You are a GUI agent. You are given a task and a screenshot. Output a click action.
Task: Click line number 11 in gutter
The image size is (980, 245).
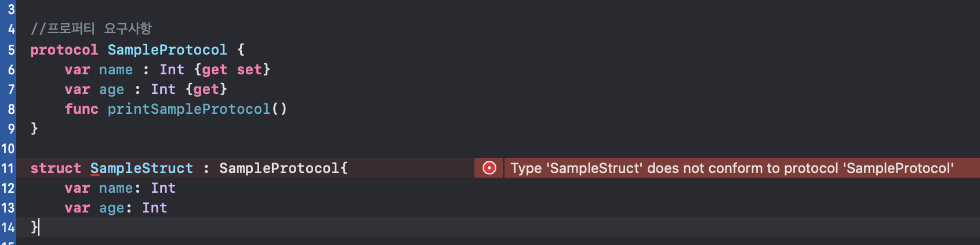click(8, 168)
